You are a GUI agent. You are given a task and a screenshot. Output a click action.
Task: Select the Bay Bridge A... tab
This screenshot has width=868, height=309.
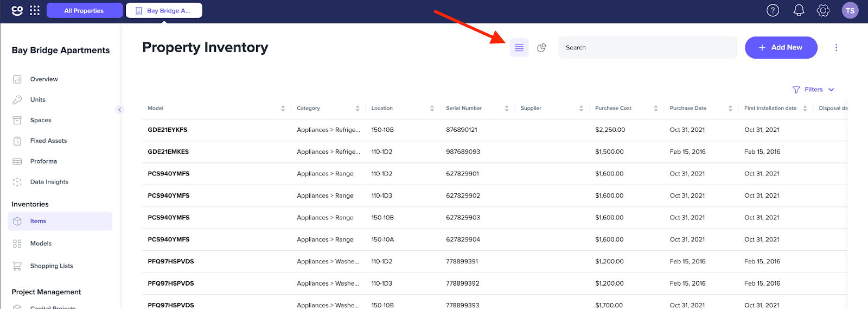(x=164, y=10)
